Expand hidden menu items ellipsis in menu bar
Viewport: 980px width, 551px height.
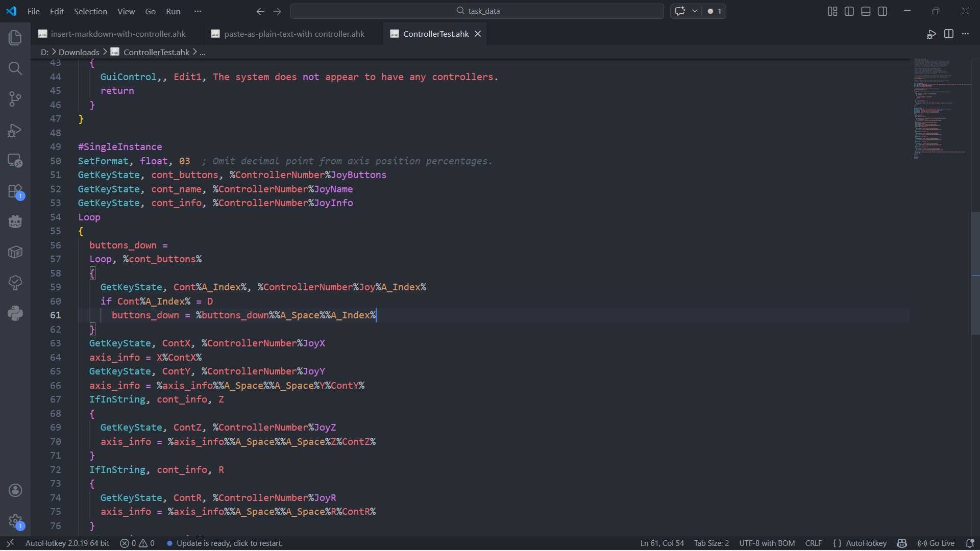pyautogui.click(x=198, y=11)
